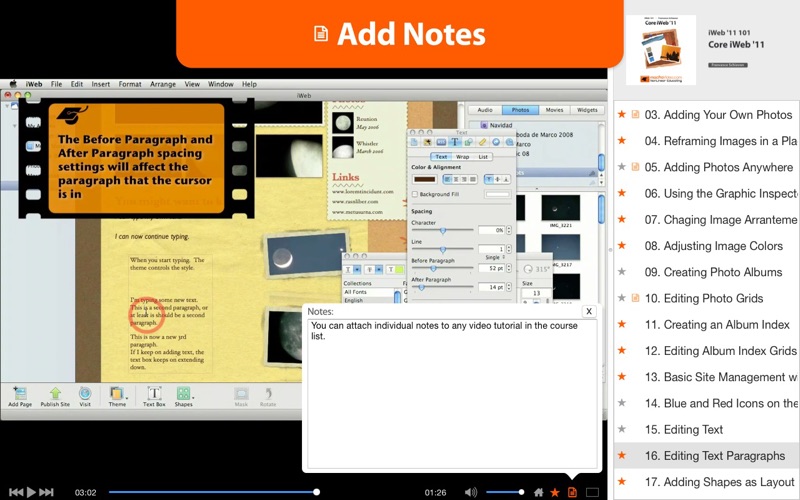Toggle star for 15. Editing Text
Image resolution: width=800 pixels, height=500 pixels.
click(622, 429)
